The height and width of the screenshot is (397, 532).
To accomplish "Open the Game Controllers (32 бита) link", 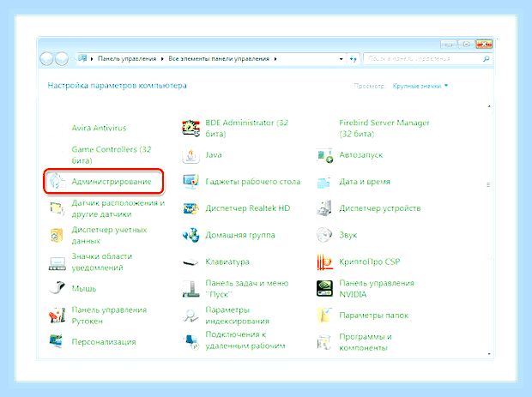I will coord(112,155).
